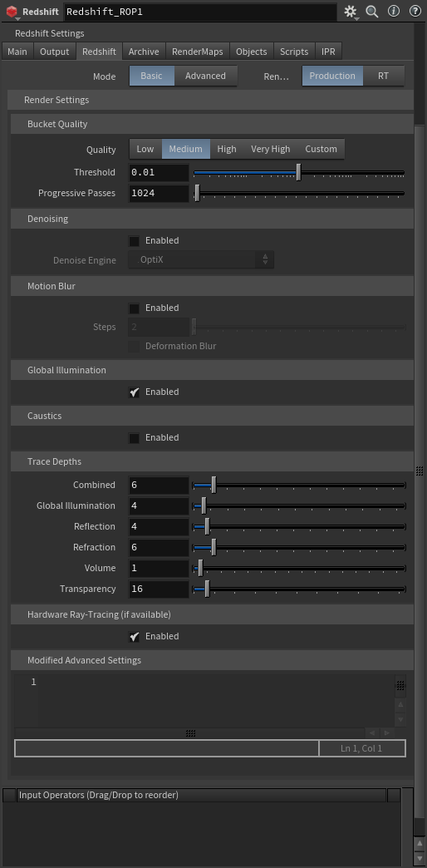Open the Denoise Engine OptiX dropdown

(x=201, y=259)
